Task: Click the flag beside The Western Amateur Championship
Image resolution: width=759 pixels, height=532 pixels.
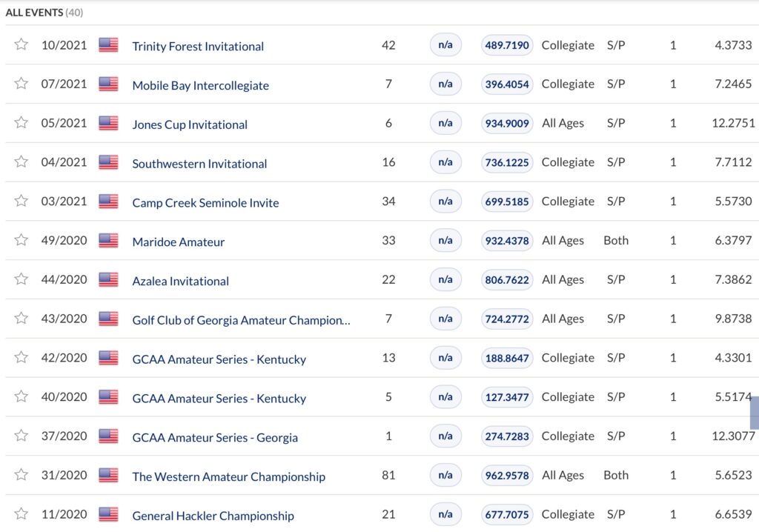Action: pos(108,475)
